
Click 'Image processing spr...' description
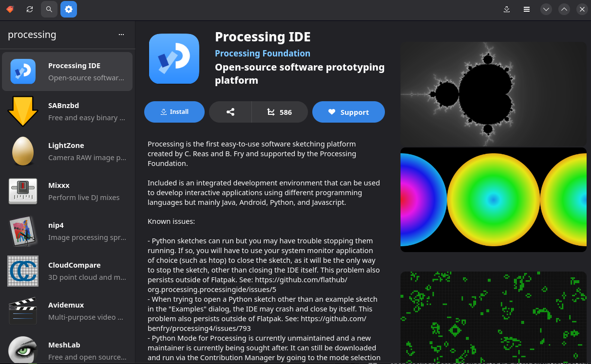(x=87, y=237)
